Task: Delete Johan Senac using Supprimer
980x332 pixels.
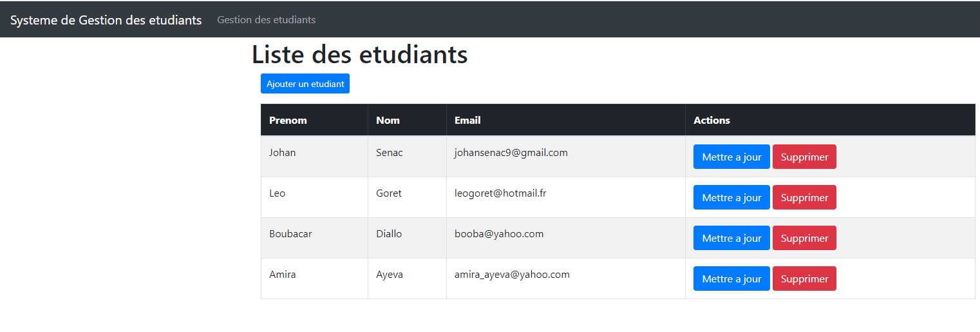Action: (x=804, y=157)
